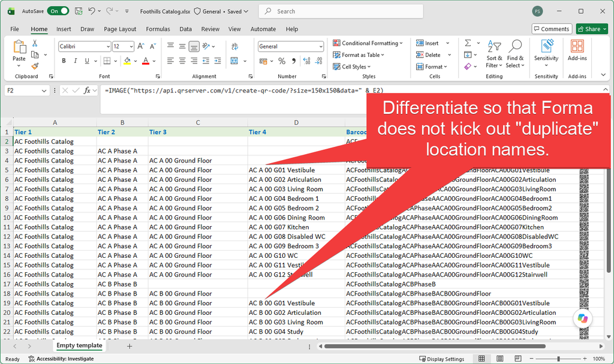Click the Borders icon
Viewport: 614px width, 364px height.
(107, 61)
